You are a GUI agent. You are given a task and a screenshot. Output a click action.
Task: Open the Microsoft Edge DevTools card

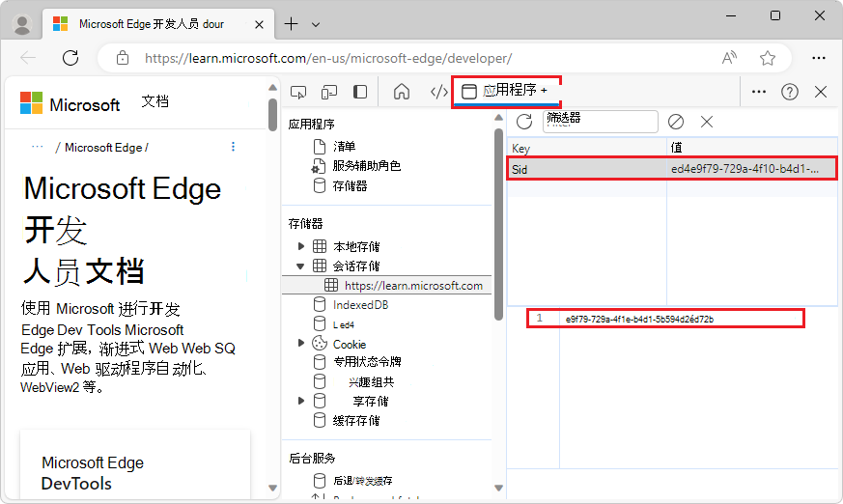coord(135,465)
